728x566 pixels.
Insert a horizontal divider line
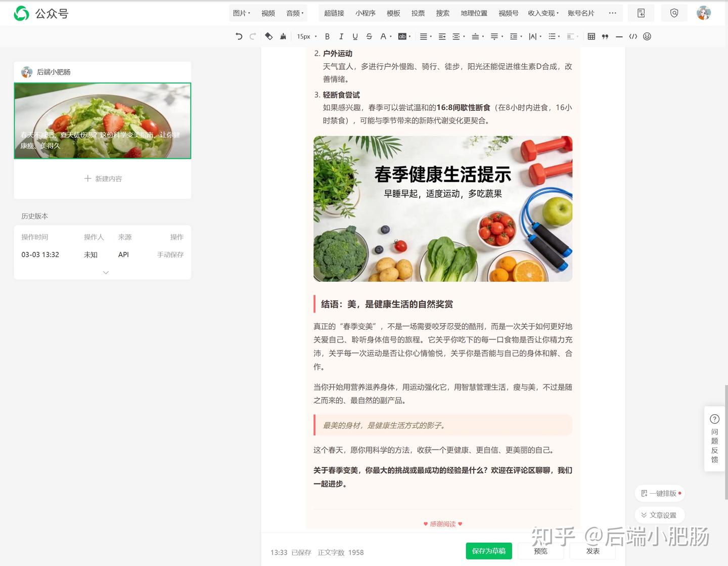(x=619, y=36)
